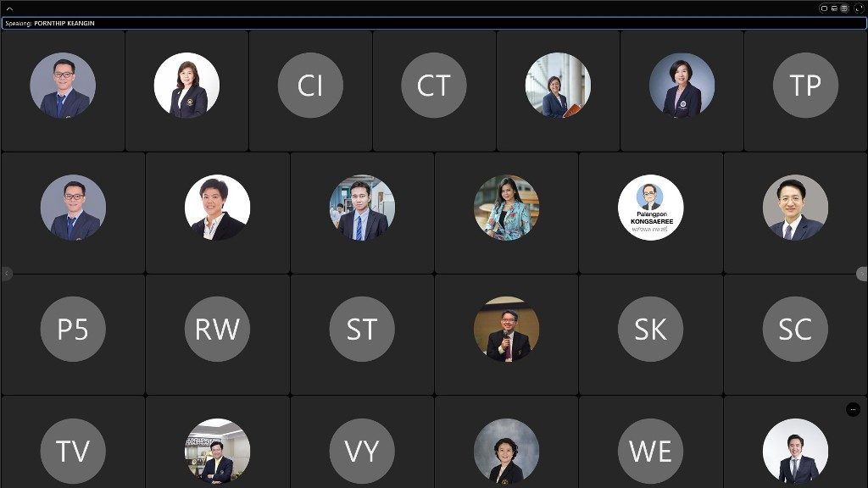
Task: Select the CI participant tile
Action: tap(310, 91)
